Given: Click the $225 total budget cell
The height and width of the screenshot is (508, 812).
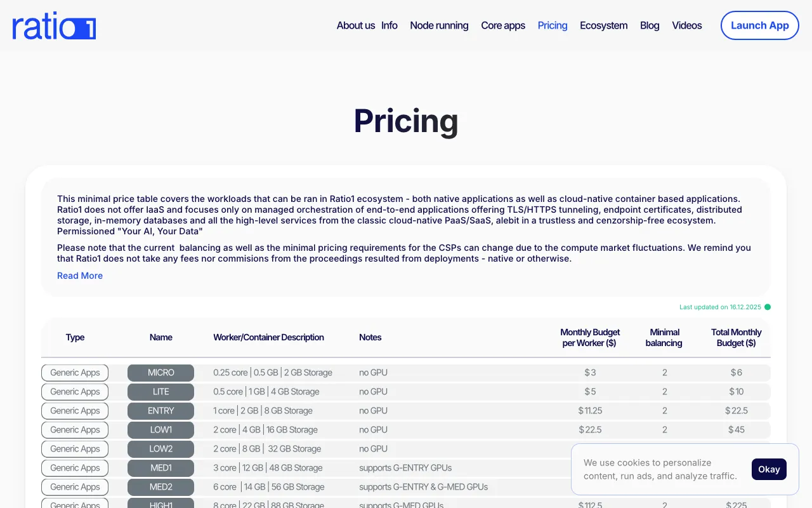Looking at the screenshot, I should [737, 505].
